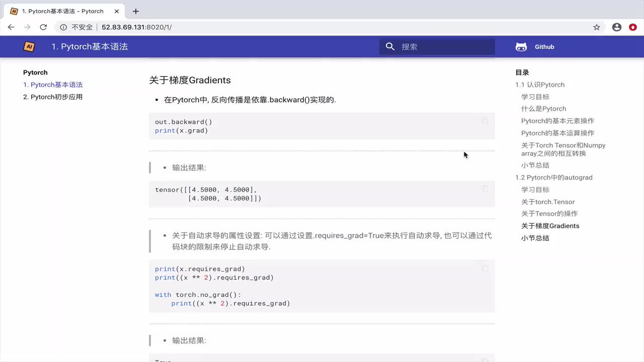
Task: Click the Pytorch sidebar heading
Action: (x=35, y=72)
